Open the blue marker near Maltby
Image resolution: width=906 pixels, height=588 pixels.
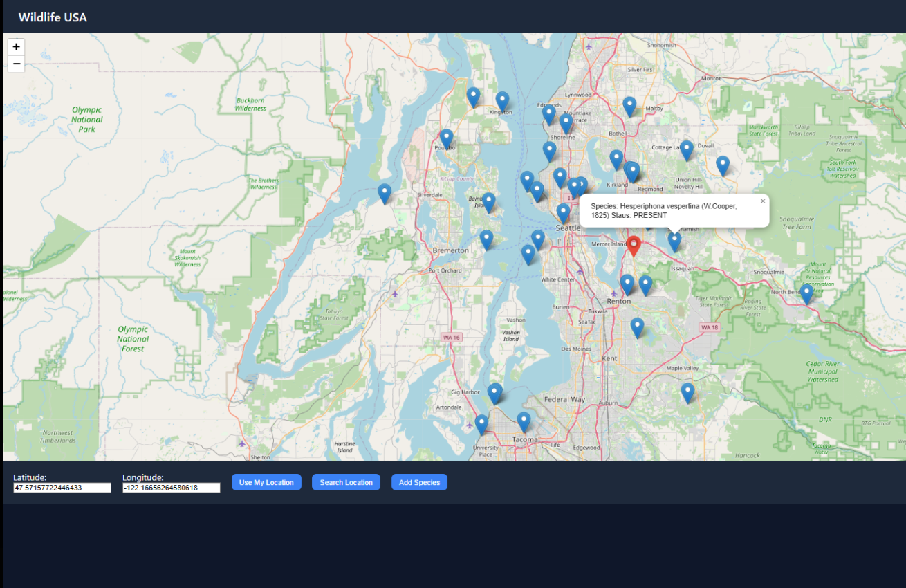(629, 106)
